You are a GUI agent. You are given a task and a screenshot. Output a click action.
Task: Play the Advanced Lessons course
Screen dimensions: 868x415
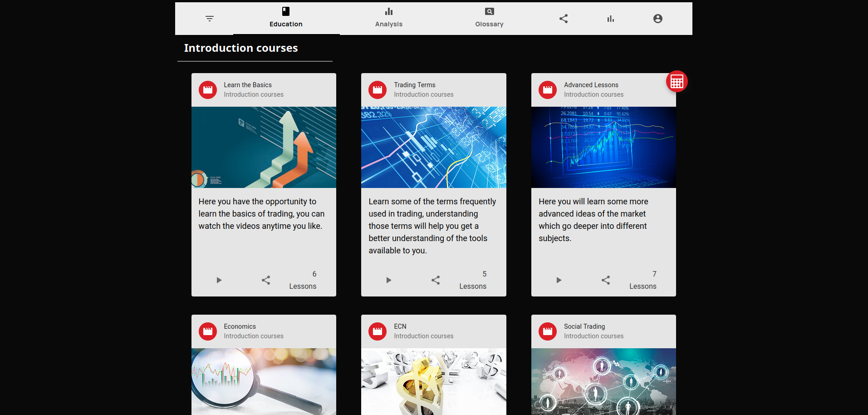[559, 280]
